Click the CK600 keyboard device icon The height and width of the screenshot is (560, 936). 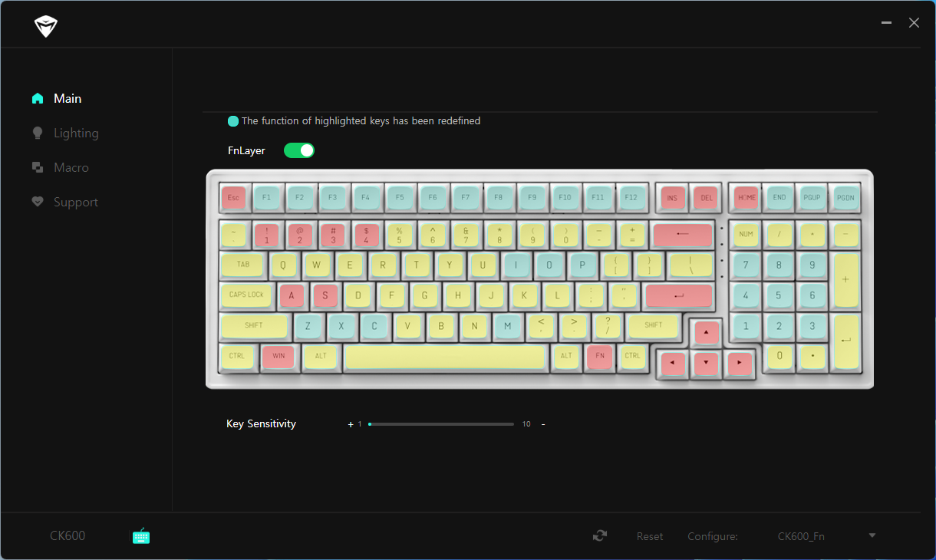coord(141,536)
